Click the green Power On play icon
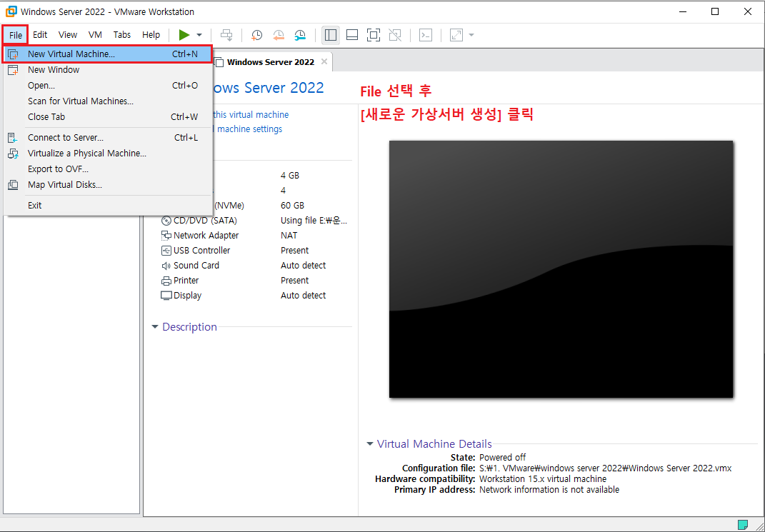765x532 pixels. [184, 34]
